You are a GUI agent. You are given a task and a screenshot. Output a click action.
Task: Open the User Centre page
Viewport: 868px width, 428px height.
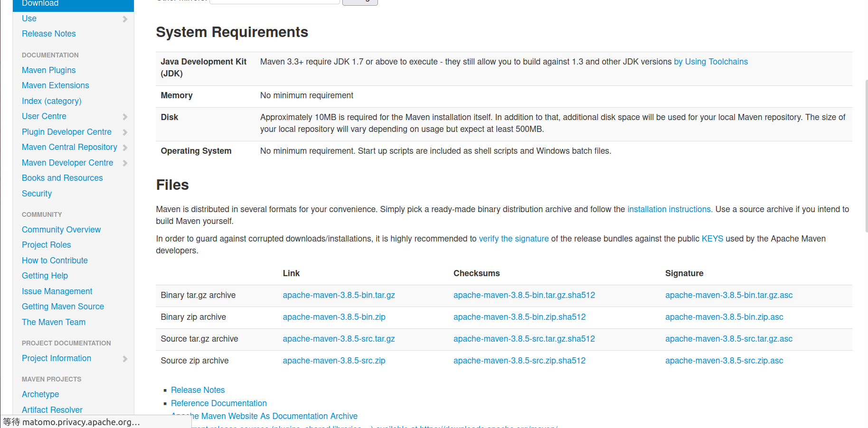44,116
